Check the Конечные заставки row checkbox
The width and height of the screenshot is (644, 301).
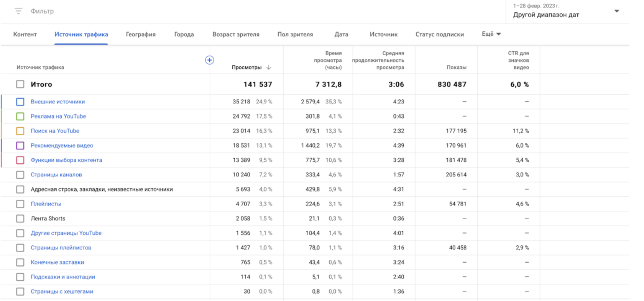coord(20,262)
